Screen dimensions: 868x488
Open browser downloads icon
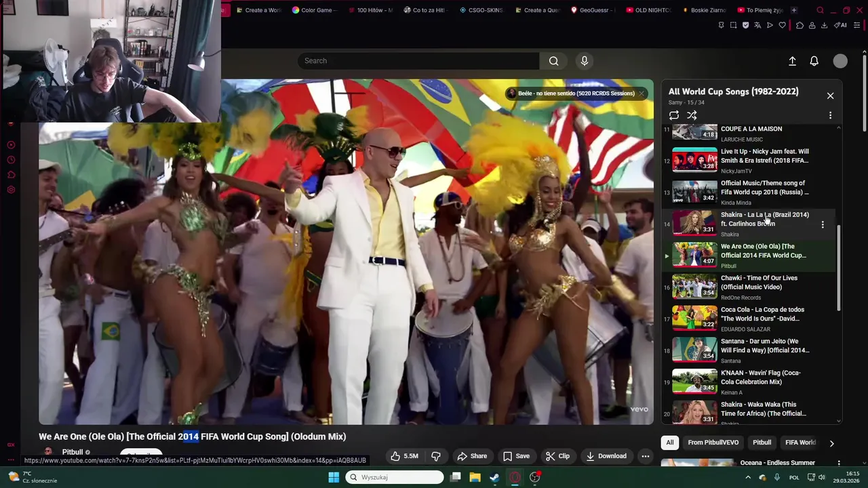[824, 25]
